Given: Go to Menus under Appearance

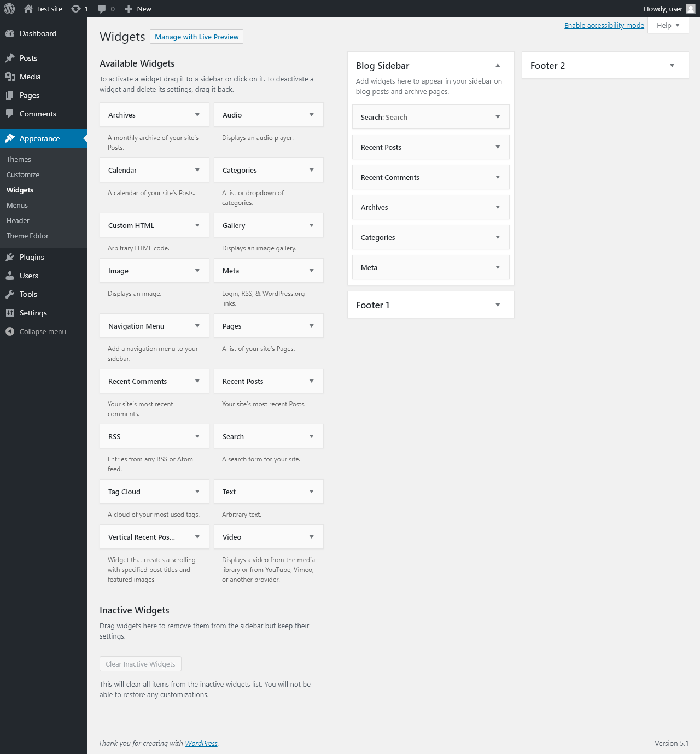Looking at the screenshot, I should [17, 205].
